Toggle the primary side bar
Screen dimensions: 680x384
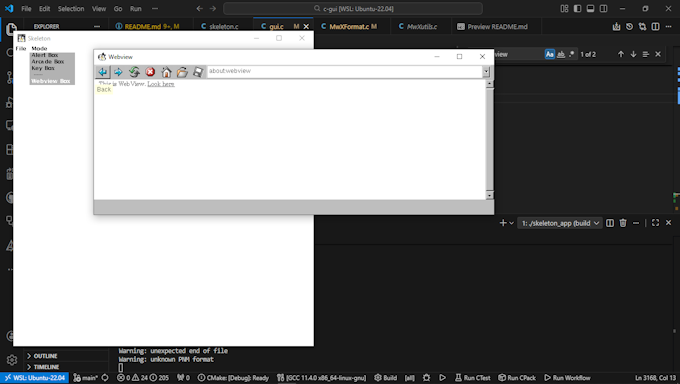(x=577, y=9)
